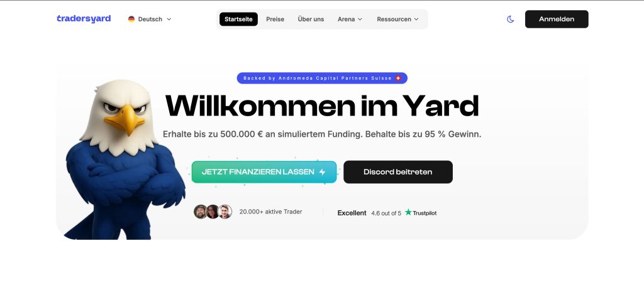Click the lightning bolt icon
This screenshot has width=644, height=287.
pos(322,172)
